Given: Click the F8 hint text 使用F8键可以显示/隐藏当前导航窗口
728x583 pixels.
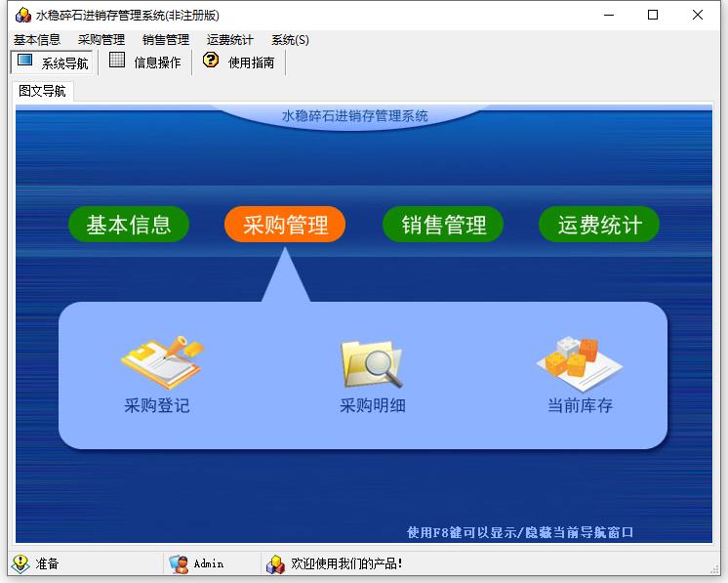Looking at the screenshot, I should [520, 532].
